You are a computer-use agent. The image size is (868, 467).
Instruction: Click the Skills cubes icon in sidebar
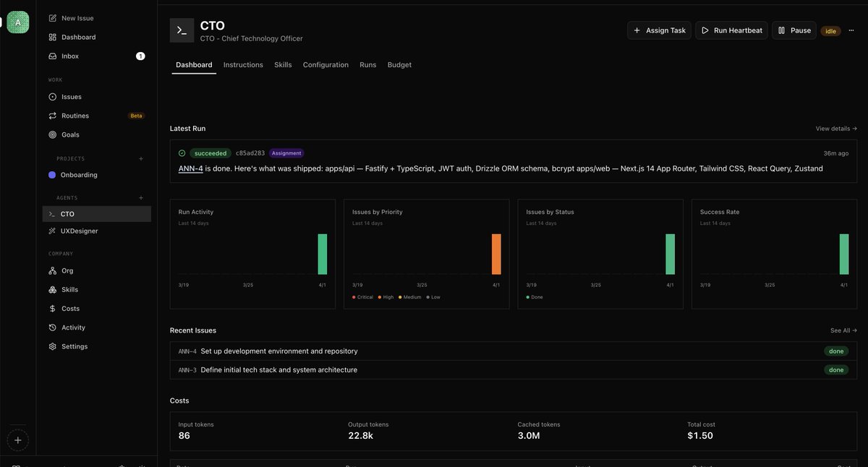[52, 290]
